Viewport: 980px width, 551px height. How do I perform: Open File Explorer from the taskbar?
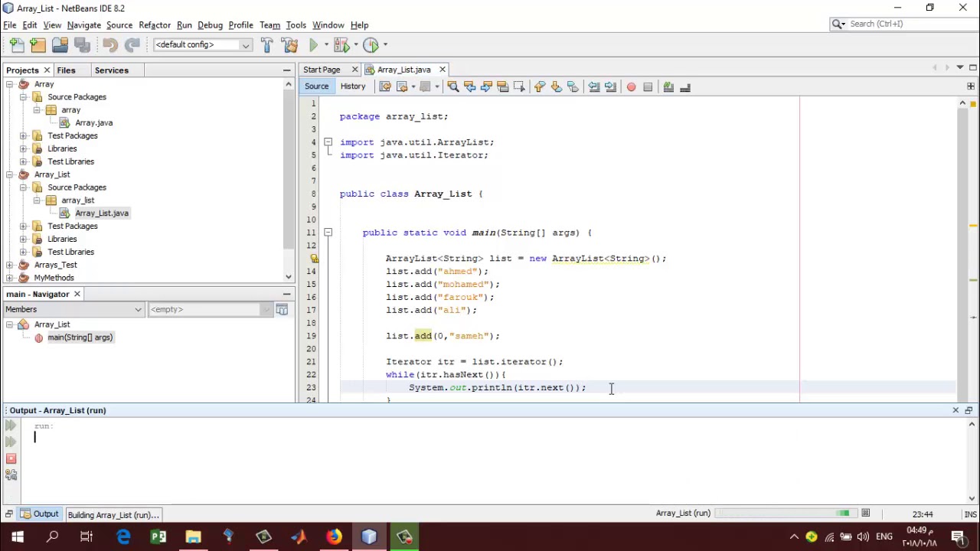tap(193, 537)
